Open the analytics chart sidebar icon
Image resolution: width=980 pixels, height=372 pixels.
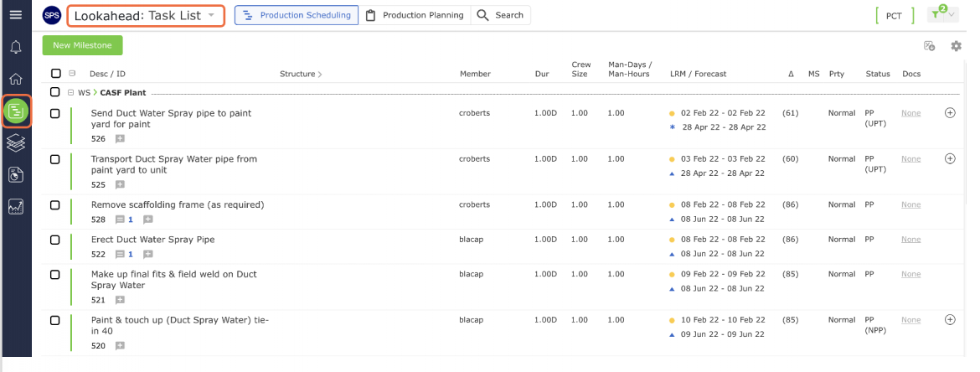(x=16, y=207)
